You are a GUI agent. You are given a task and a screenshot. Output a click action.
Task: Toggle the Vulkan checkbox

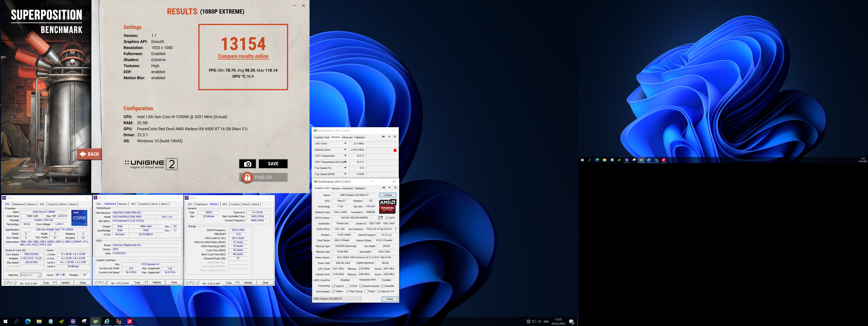(x=334, y=291)
